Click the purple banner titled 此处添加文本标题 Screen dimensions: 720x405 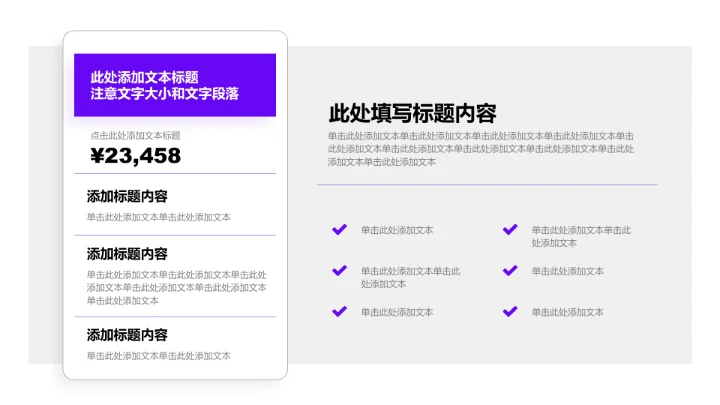[175, 85]
